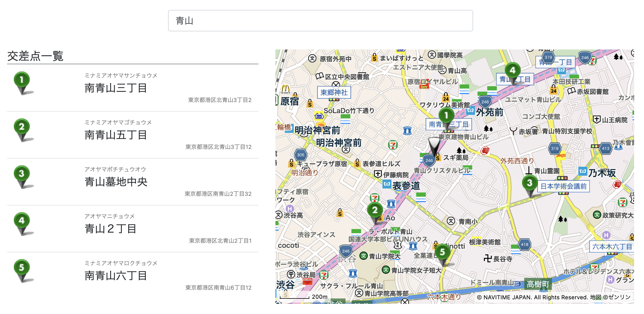
Task: Click the アオヤマボチチュウオウ reading text
Action: [x=115, y=169]
